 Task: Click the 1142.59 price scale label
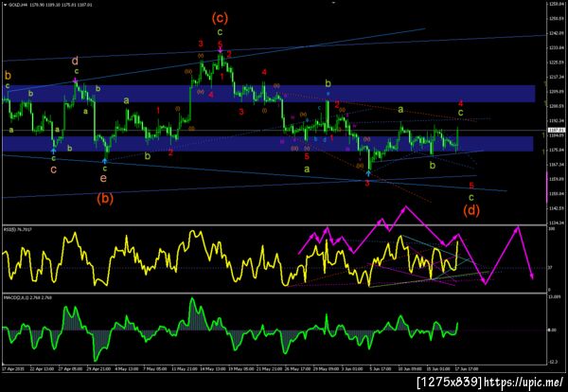pyautogui.click(x=556, y=208)
